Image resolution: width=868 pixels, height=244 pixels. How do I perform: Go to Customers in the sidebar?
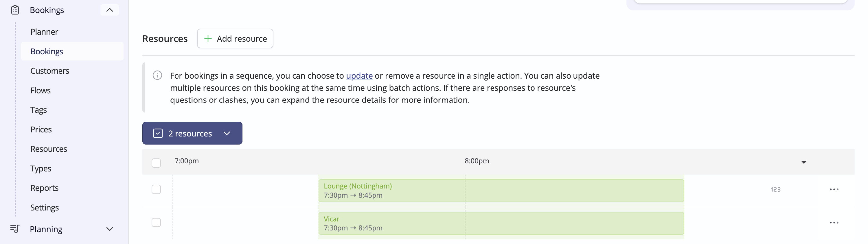(x=49, y=71)
